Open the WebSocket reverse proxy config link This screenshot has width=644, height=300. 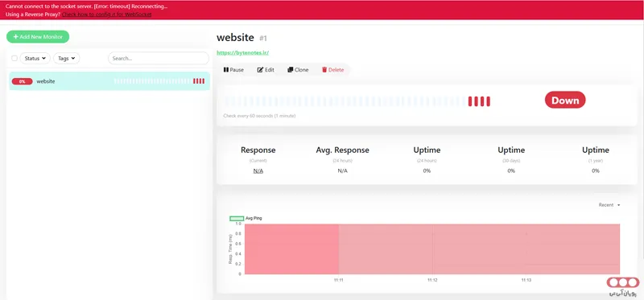[x=107, y=14]
